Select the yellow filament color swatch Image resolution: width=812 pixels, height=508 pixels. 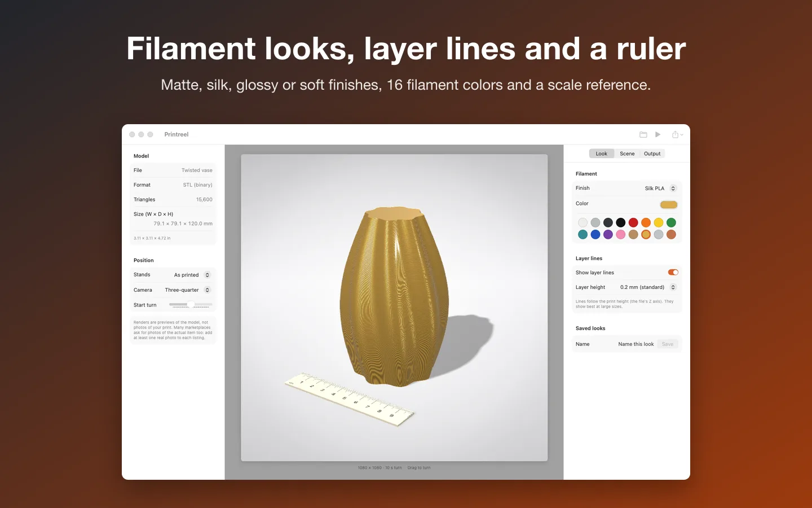tap(659, 222)
